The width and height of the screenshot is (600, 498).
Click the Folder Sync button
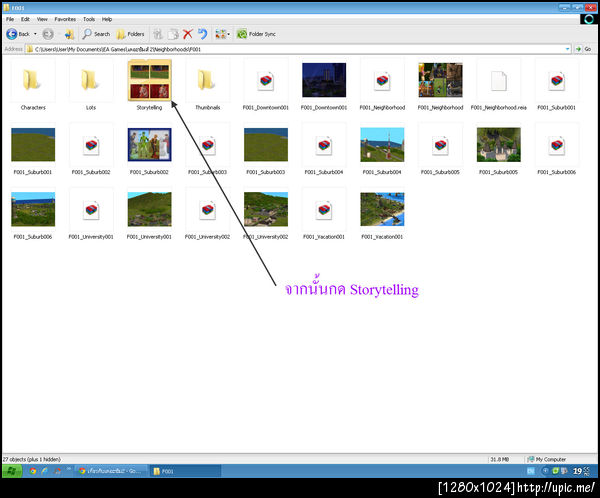click(256, 34)
